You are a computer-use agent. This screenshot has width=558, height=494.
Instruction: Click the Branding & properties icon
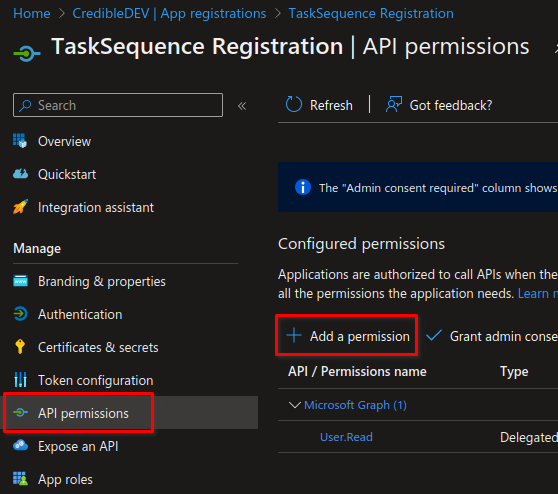(x=20, y=281)
